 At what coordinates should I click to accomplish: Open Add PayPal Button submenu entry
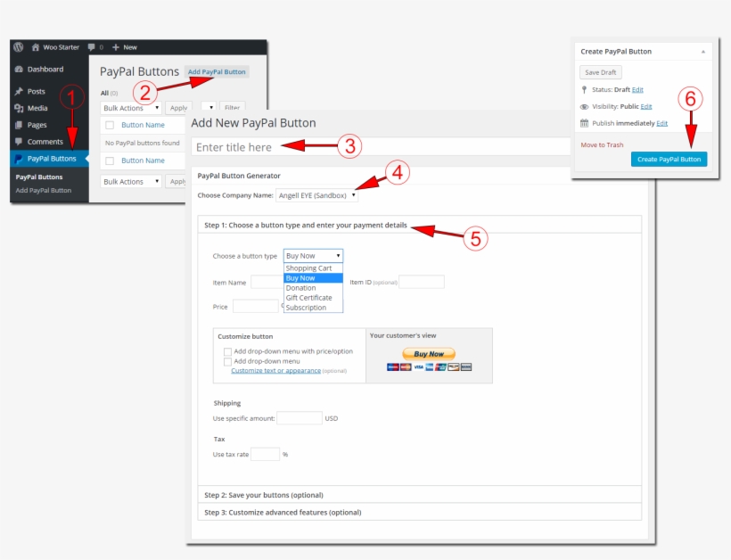pos(44,190)
